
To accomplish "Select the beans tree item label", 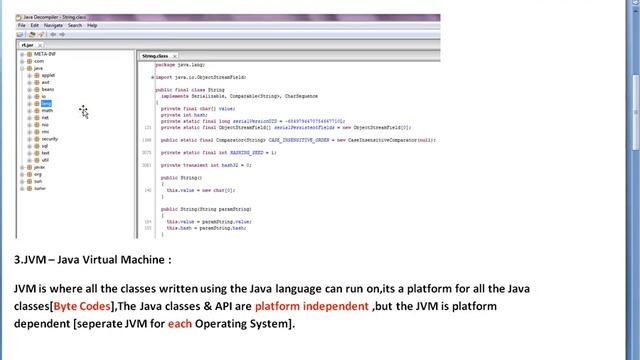I will [48, 89].
